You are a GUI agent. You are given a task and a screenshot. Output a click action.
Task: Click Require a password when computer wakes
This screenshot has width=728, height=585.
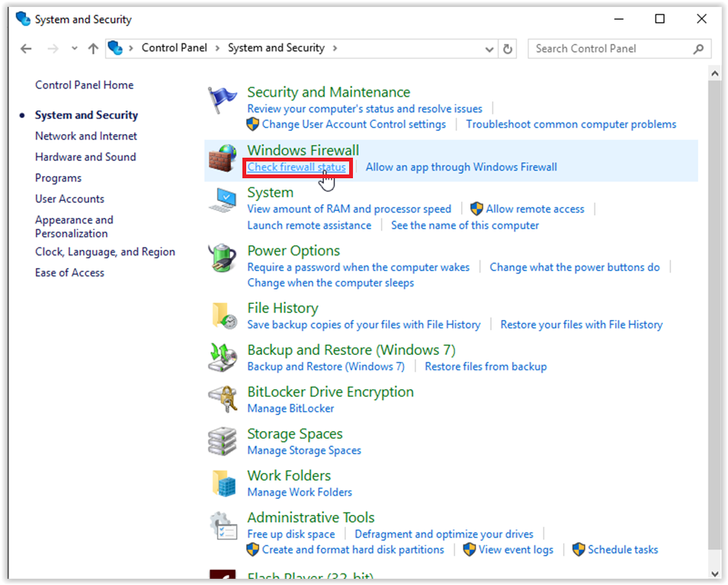(358, 267)
